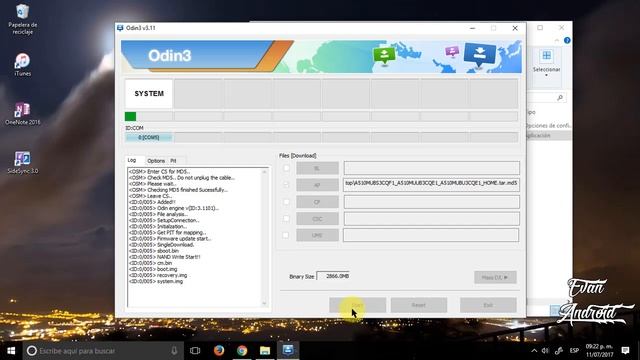Click the SYSTEM status box
This screenshot has height=360, width=640.
(x=149, y=93)
